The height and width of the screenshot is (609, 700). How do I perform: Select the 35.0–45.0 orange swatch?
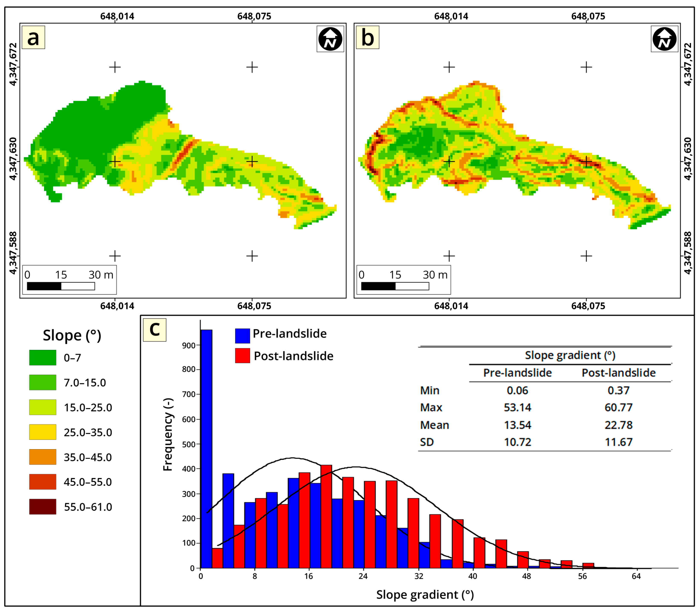pyautogui.click(x=43, y=457)
